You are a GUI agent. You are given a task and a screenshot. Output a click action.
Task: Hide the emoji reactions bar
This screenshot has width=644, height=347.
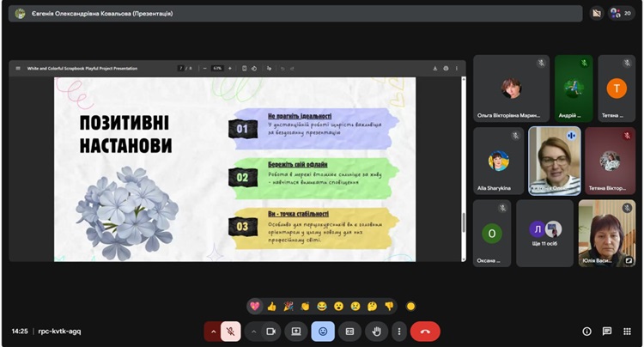coord(323,331)
